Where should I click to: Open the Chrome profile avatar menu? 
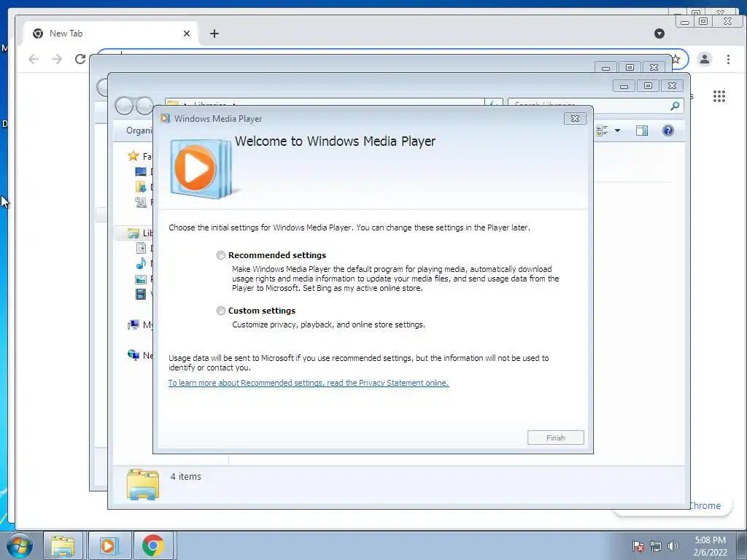(x=705, y=59)
